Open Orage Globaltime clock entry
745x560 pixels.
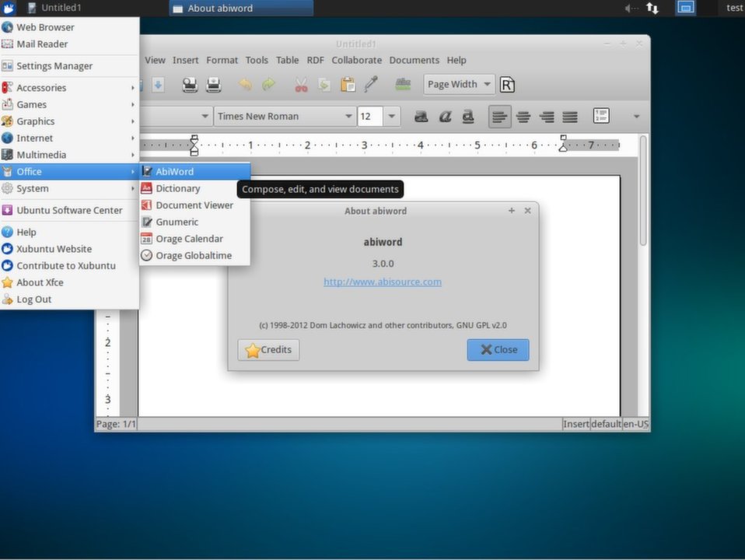click(194, 256)
